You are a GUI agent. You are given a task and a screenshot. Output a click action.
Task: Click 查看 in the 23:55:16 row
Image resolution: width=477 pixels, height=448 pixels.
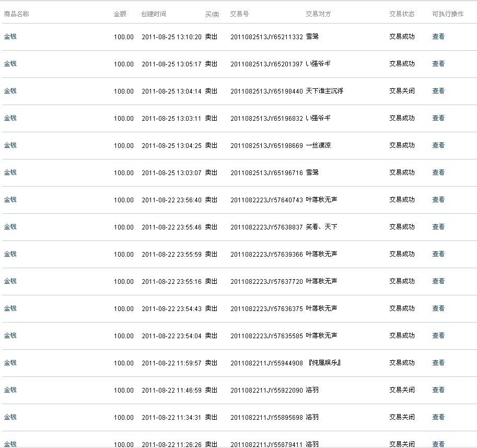(438, 281)
